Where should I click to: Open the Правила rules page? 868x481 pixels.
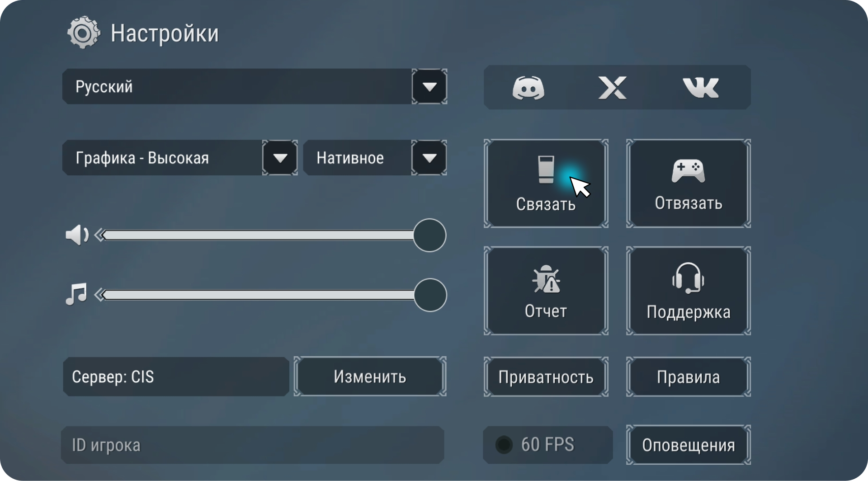[x=688, y=377]
